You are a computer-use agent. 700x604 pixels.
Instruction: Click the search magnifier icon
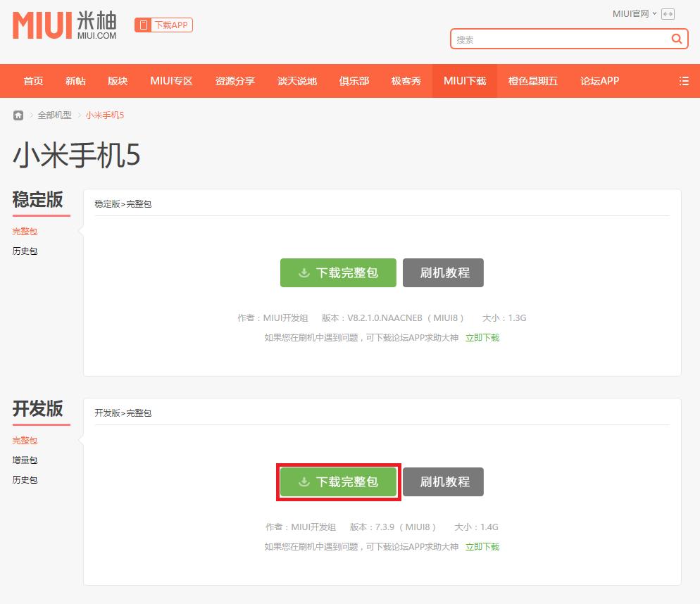pos(675,39)
